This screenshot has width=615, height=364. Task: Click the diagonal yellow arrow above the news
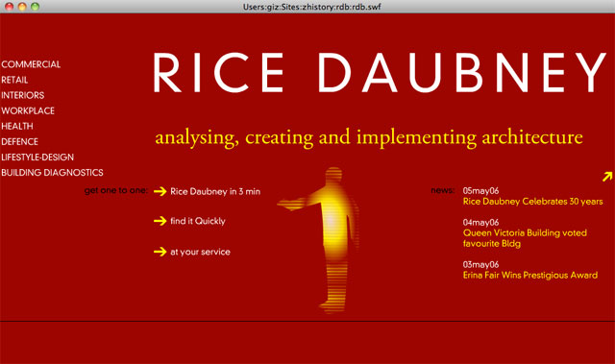(607, 177)
